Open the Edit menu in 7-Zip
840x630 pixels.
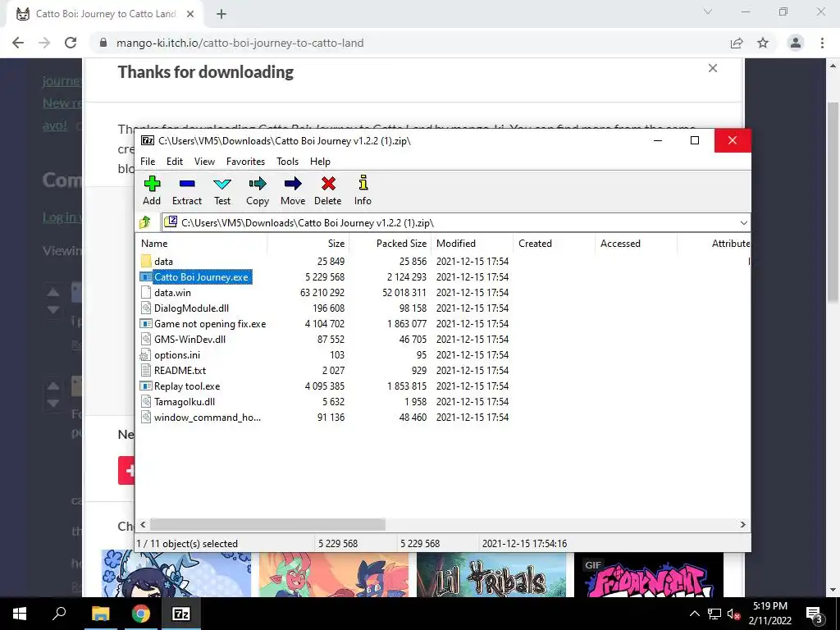[x=175, y=162]
